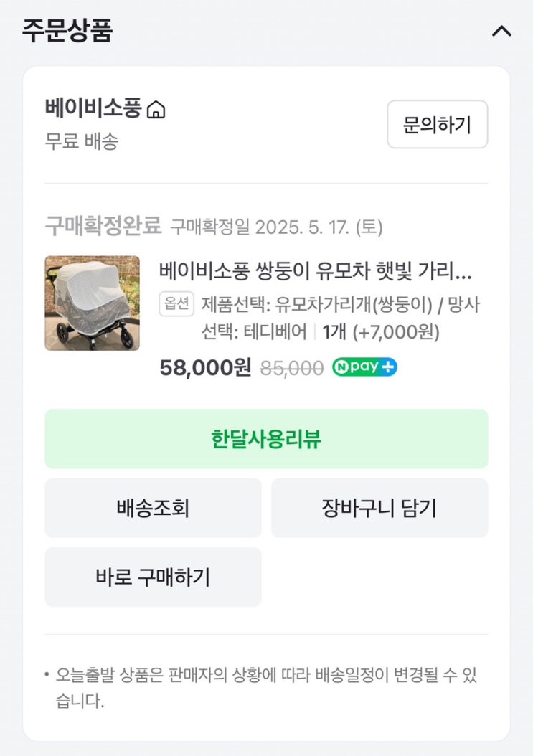Open 배송조회 delivery tracking
The width and height of the screenshot is (533, 756).
point(153,508)
